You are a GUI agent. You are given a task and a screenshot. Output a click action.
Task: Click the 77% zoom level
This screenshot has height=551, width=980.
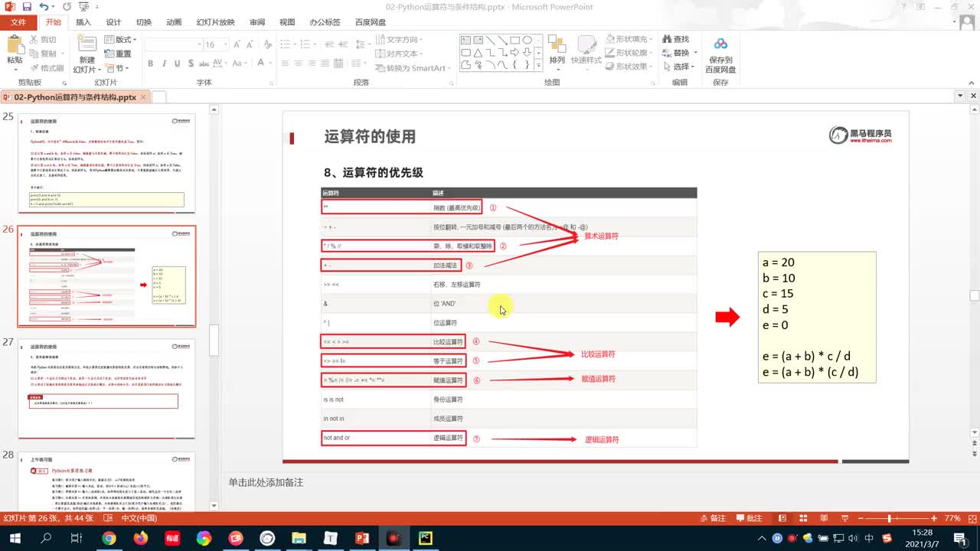pyautogui.click(x=952, y=518)
